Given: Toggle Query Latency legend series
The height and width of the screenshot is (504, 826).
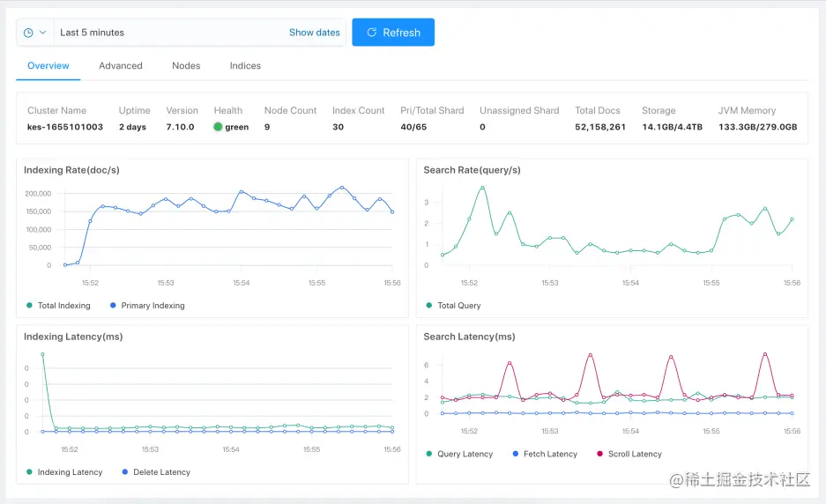Looking at the screenshot, I should (x=459, y=454).
